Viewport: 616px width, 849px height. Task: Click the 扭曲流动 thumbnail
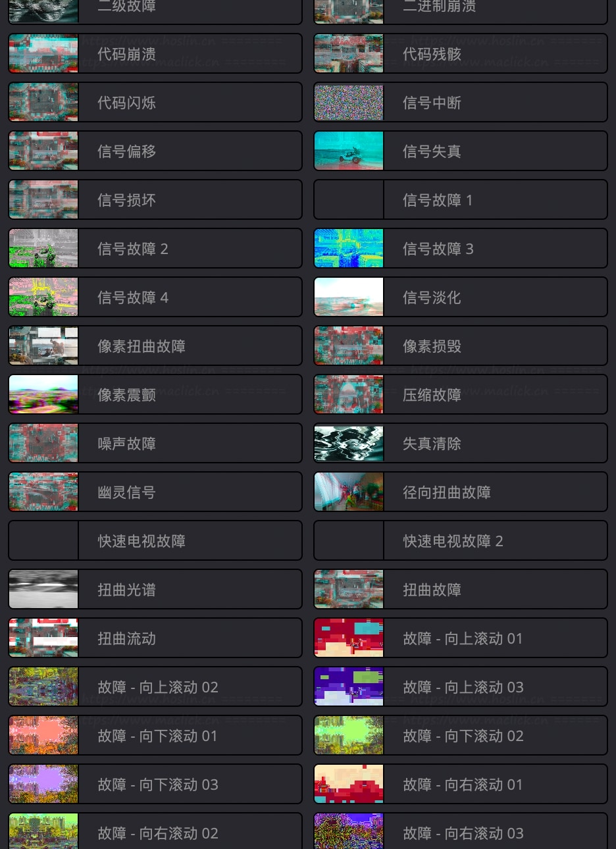click(43, 638)
